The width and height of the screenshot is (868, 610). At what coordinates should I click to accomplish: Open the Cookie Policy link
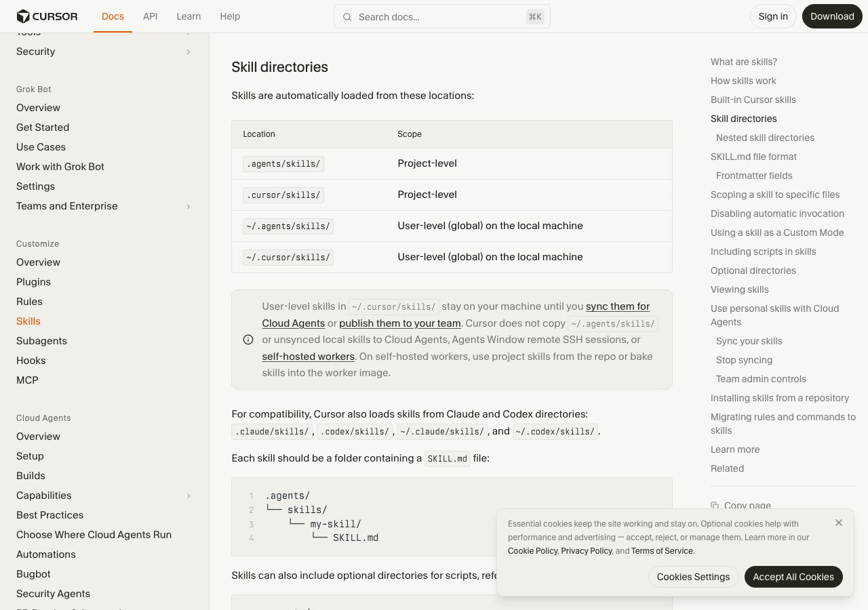click(532, 551)
